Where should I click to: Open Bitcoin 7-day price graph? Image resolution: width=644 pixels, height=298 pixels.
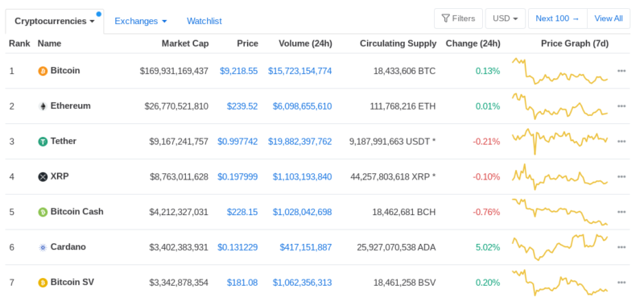[559, 71]
